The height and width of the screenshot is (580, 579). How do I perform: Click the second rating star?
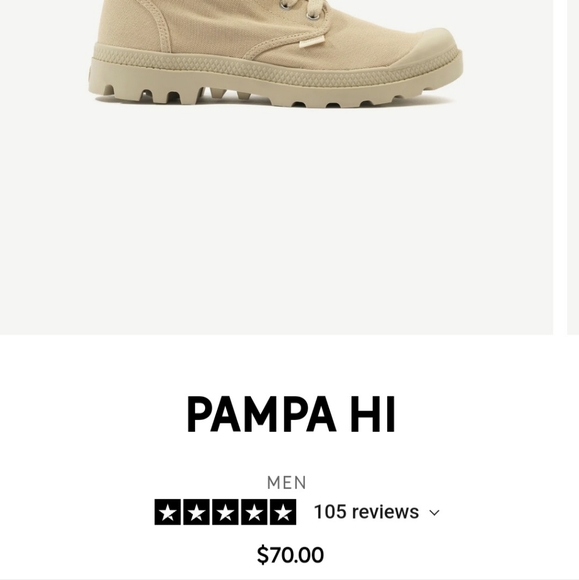[196, 512]
